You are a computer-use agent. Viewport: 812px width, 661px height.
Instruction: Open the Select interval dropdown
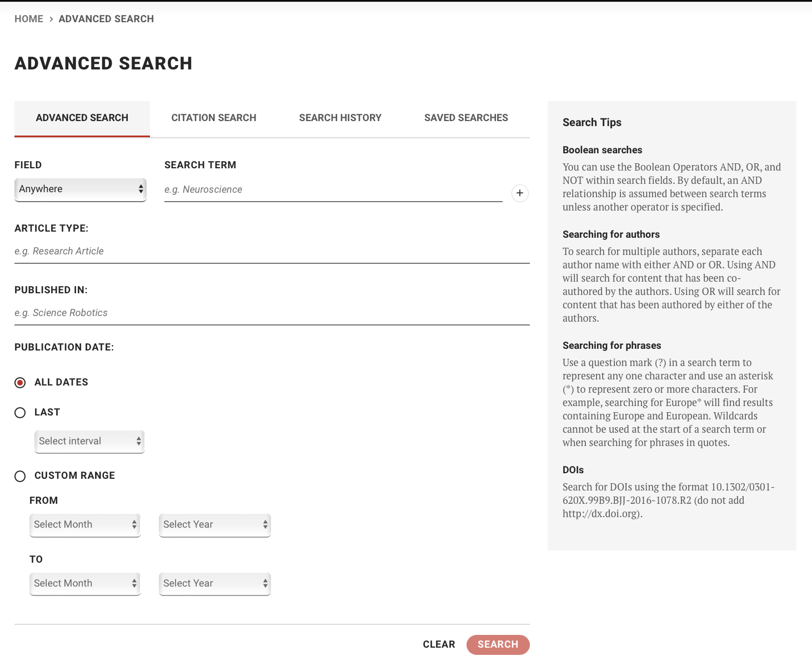point(89,442)
